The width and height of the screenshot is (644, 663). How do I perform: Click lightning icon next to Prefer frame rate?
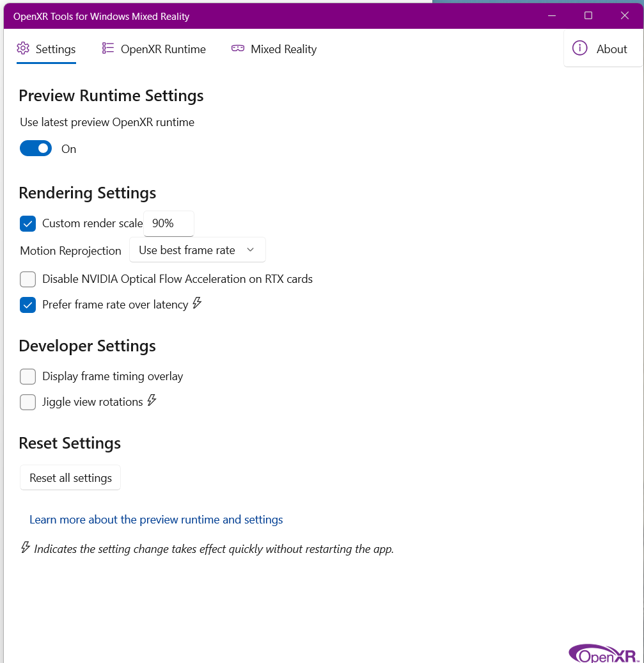pos(197,303)
